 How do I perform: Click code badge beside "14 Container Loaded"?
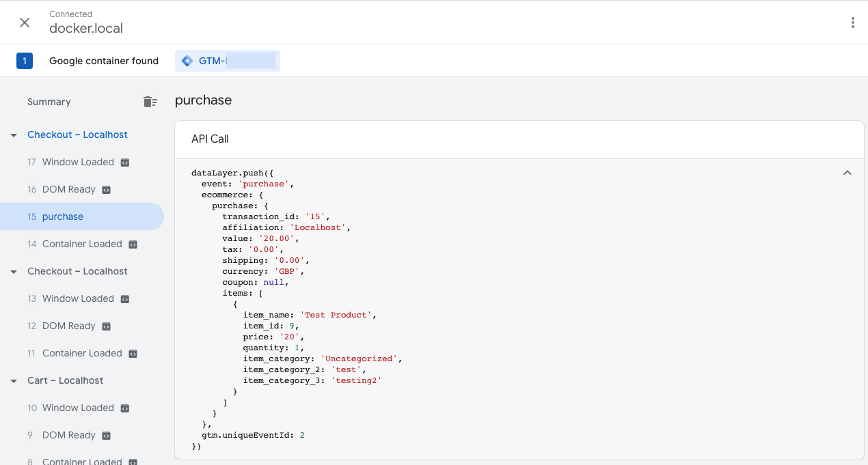coord(134,244)
